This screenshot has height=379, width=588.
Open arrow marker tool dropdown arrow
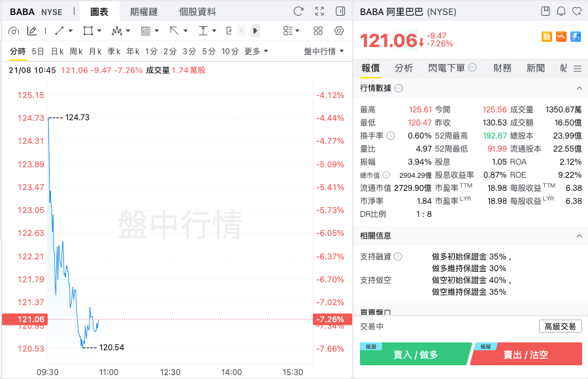[x=186, y=31]
